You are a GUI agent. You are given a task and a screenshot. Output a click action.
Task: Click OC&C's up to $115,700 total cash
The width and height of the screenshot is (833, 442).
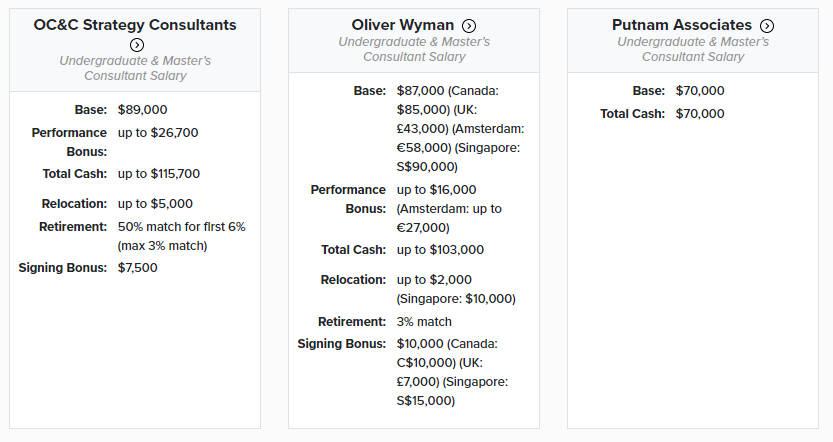[x=158, y=174]
